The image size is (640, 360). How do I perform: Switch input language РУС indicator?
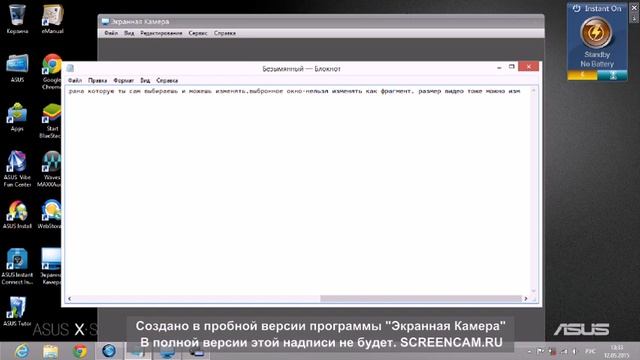(590, 351)
